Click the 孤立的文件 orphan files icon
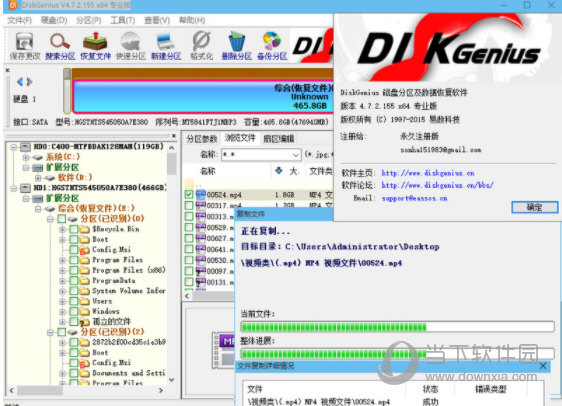Viewport: 562px width, 406px height. point(85,322)
